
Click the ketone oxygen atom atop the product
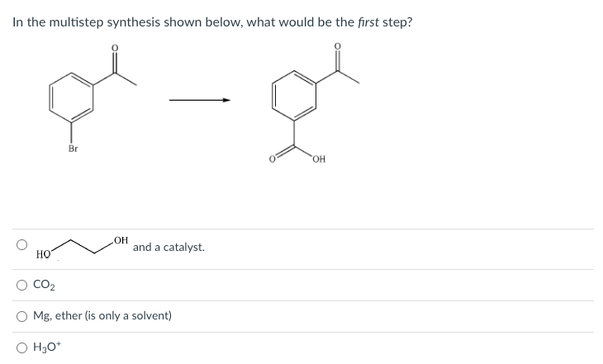pos(337,46)
